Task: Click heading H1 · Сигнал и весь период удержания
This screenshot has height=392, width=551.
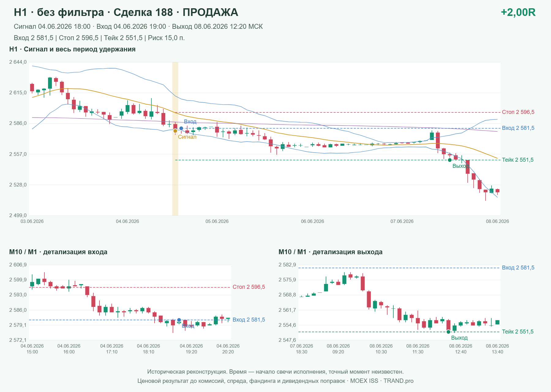Action: coord(72,49)
